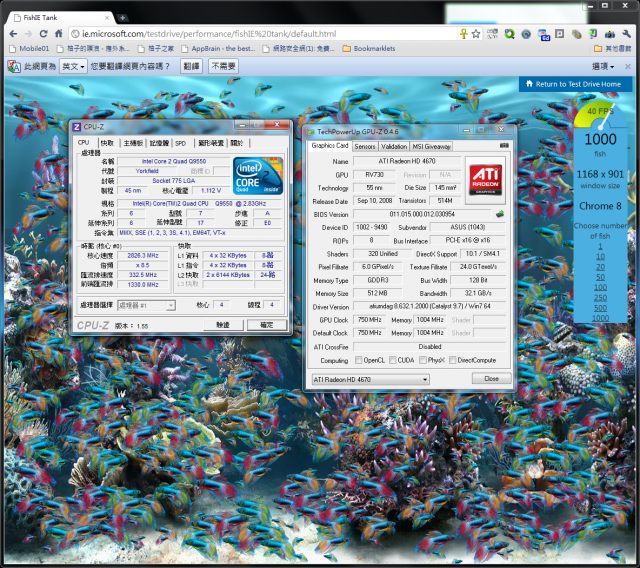Click Return to Test Drive Home
640x568 pixels.
click(576, 84)
